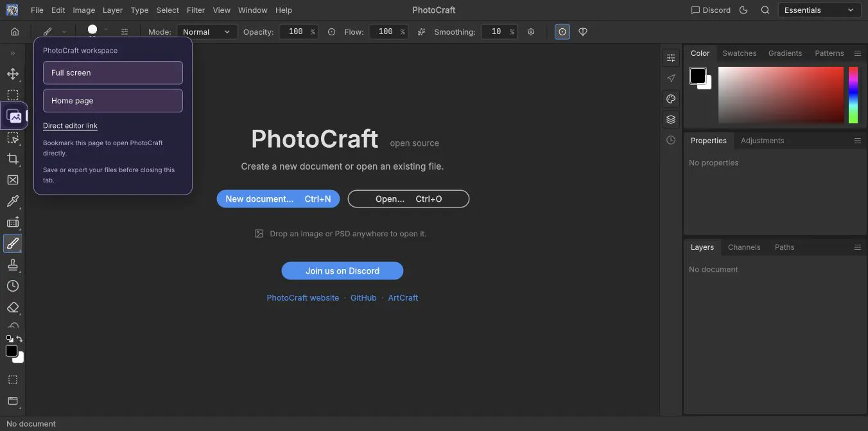
Task: Open the search magnifier icon
Action: tap(765, 10)
